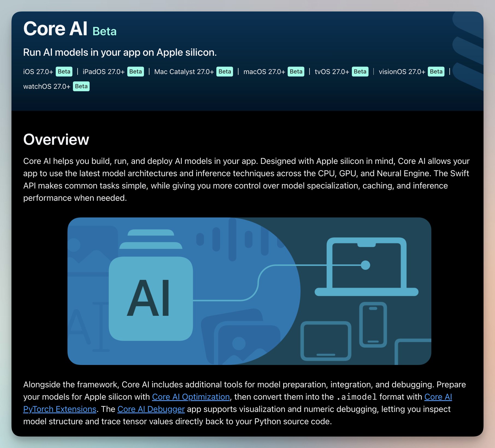
Task: Click the iPadOS 27.0+ platform text
Action: click(104, 72)
